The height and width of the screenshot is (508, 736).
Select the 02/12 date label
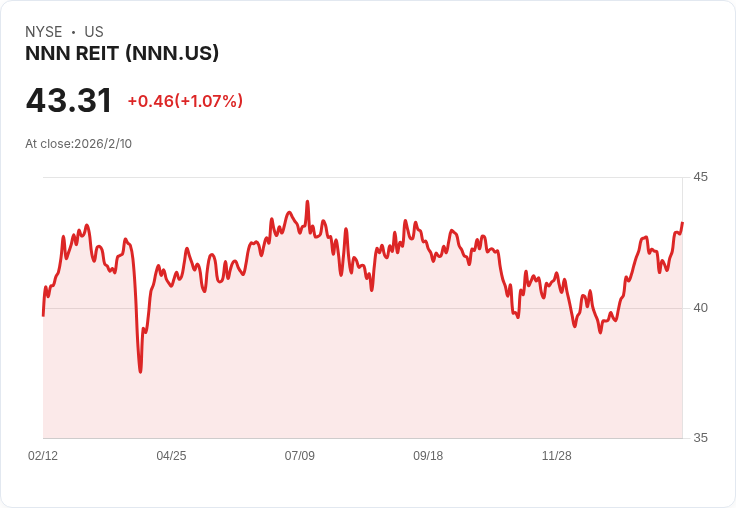coord(43,455)
